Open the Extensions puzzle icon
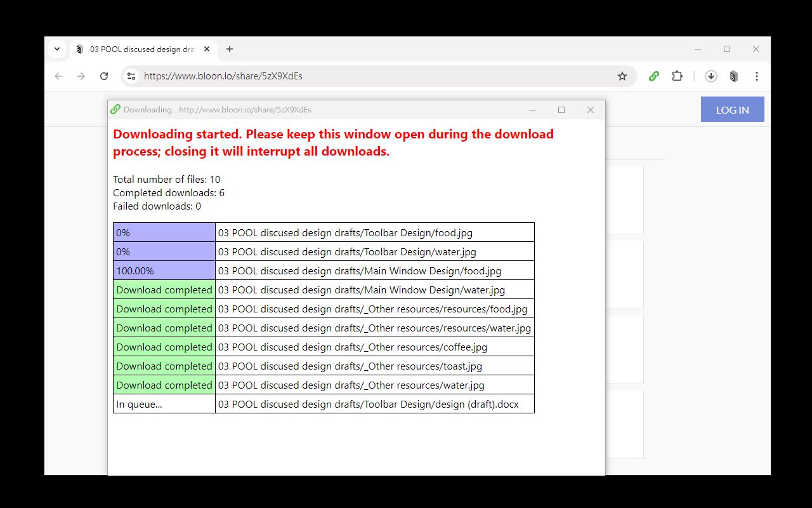812x508 pixels. coord(678,76)
